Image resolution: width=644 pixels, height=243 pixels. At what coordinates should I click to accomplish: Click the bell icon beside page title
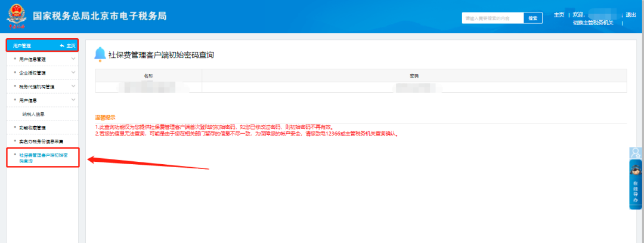(x=100, y=54)
